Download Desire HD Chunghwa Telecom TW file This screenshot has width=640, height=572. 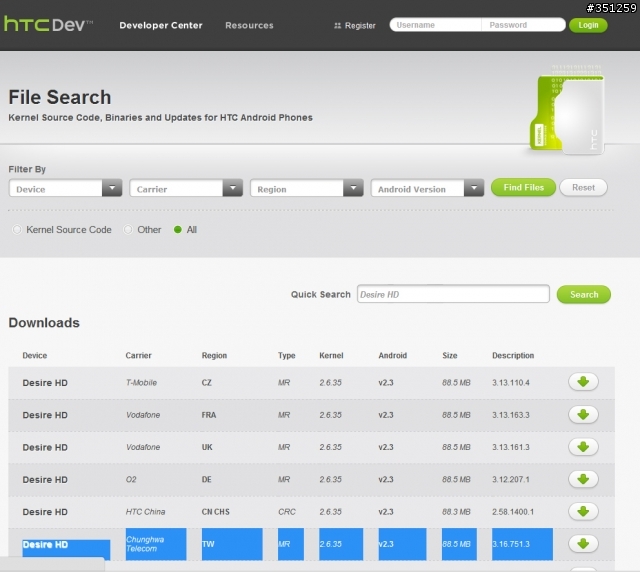tap(583, 543)
